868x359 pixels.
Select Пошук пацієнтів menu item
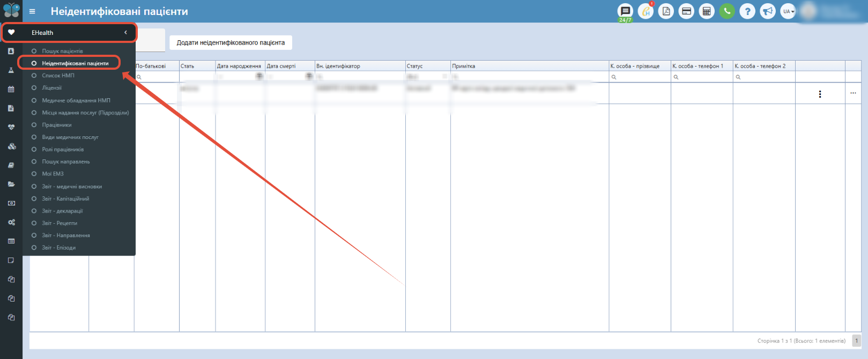tap(62, 51)
